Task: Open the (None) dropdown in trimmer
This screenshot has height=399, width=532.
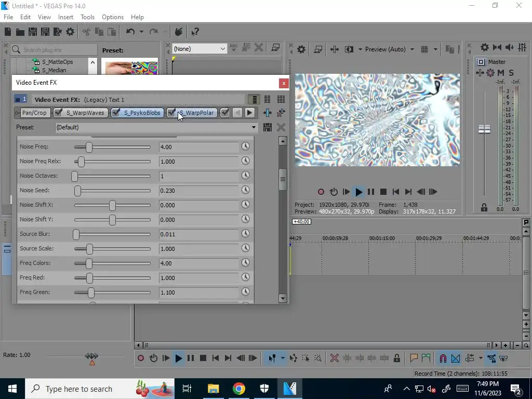Action: pyautogui.click(x=199, y=49)
